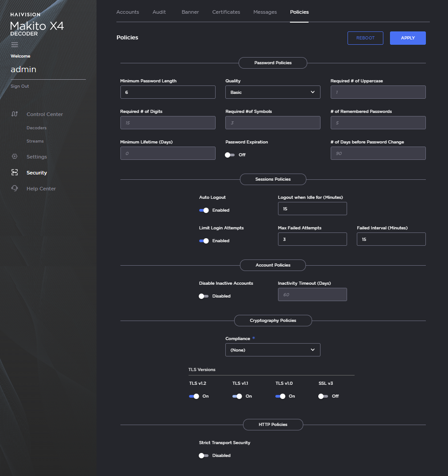Switch to the Certificates tab
Image resolution: width=448 pixels, height=476 pixels.
click(x=226, y=12)
